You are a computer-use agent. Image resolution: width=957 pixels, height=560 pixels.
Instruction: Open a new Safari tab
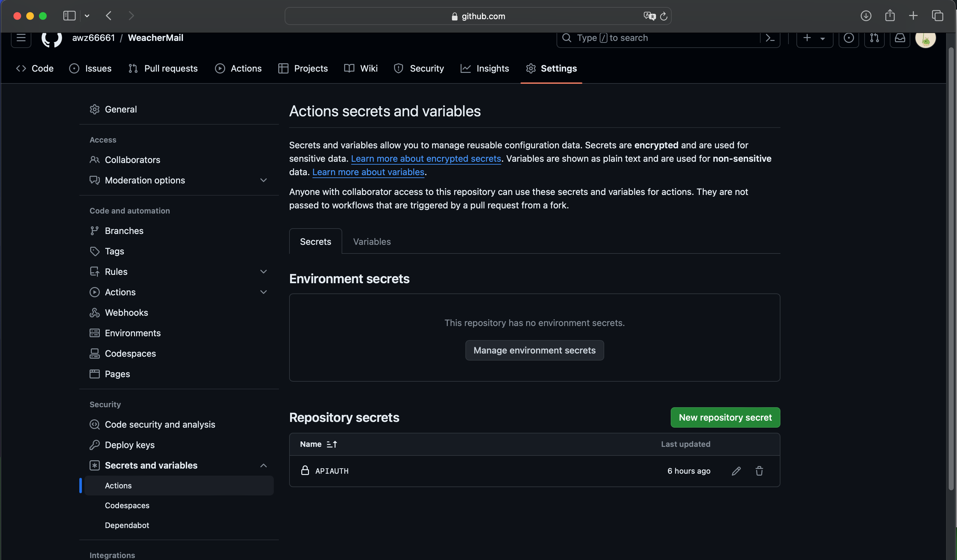click(x=913, y=16)
